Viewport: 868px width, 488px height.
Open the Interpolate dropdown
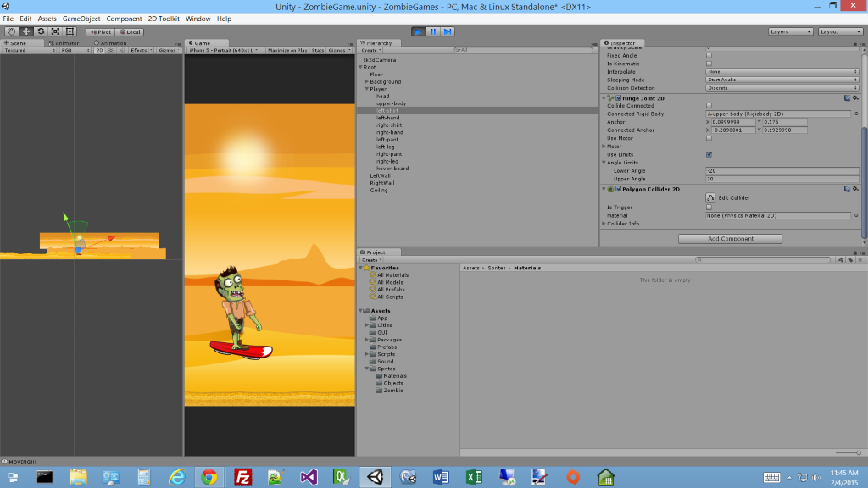coord(782,72)
